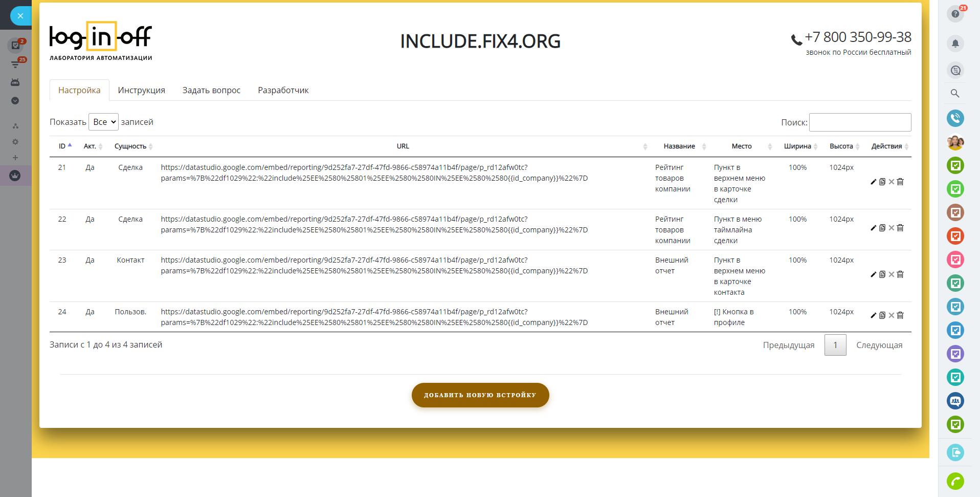980x497 pixels.
Task: Delete embed 21 using the trash icon
Action: [x=901, y=182]
